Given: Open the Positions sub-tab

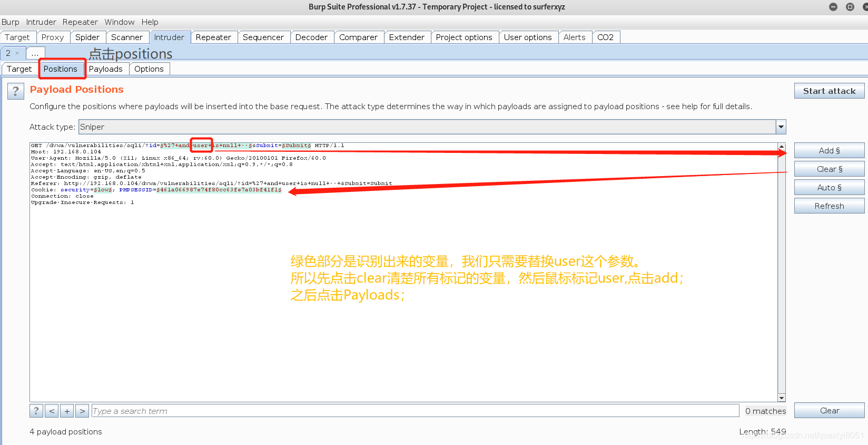Looking at the screenshot, I should click(61, 69).
